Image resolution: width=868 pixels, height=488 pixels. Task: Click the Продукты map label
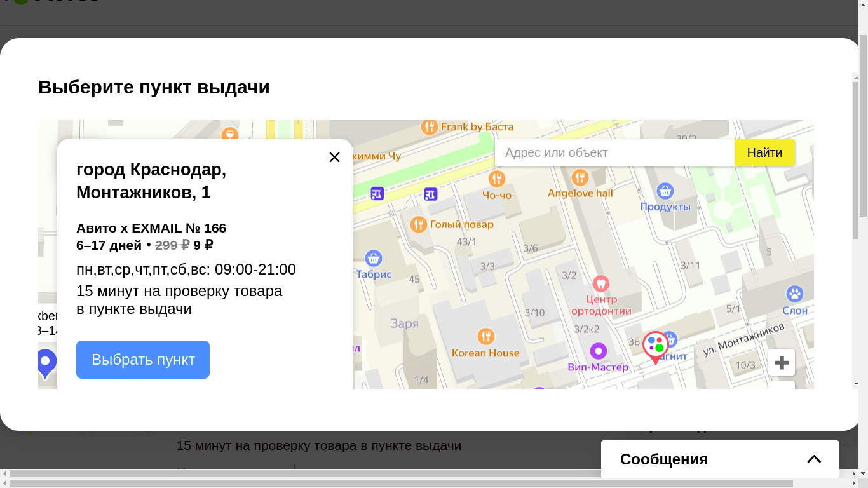point(665,207)
